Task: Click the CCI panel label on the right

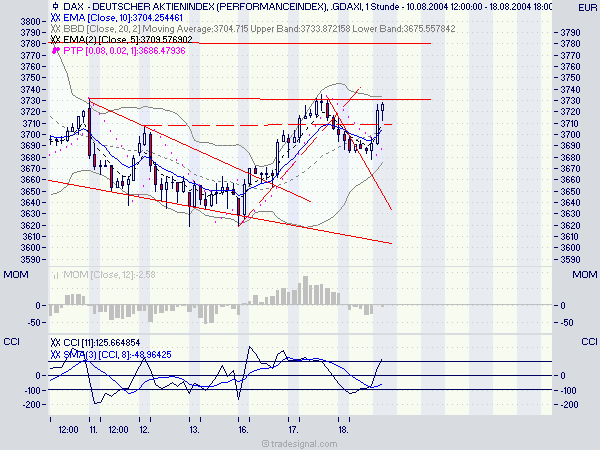Action: click(x=589, y=342)
